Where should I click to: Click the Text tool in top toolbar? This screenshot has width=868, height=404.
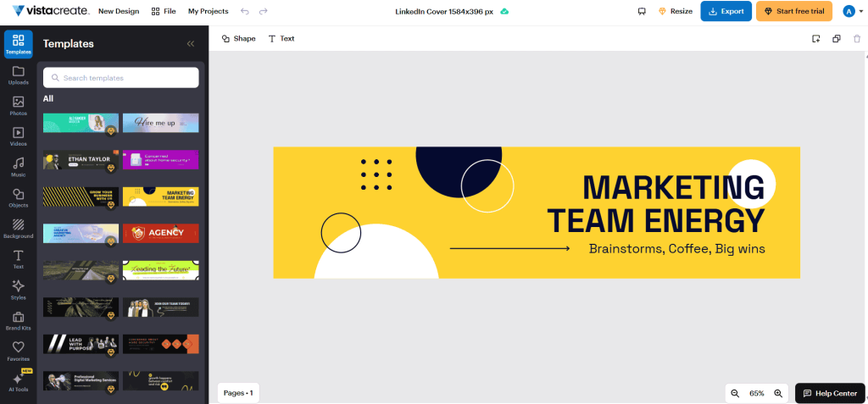tap(281, 39)
